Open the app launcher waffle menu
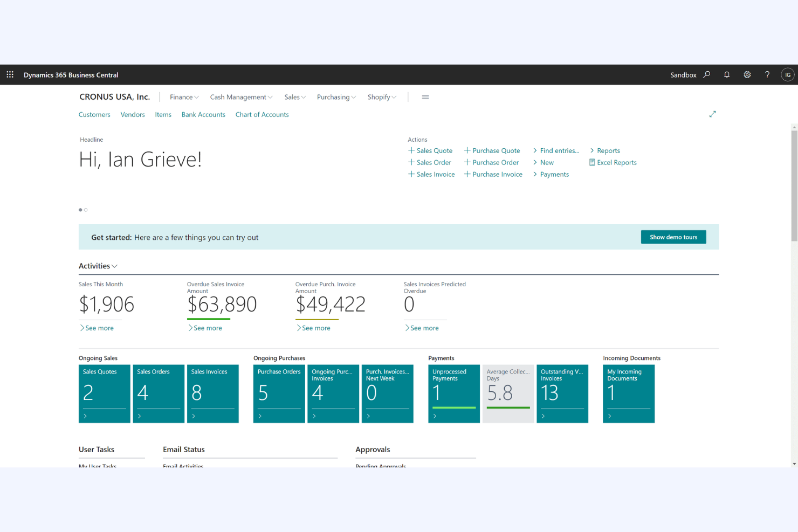798x532 pixels. click(x=10, y=74)
